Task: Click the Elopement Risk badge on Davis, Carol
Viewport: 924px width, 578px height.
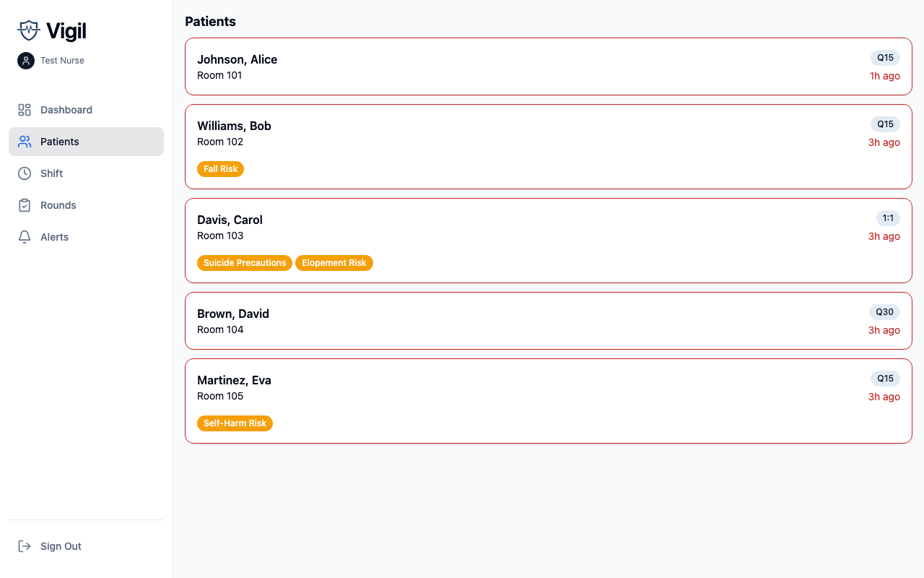Action: [x=334, y=263]
